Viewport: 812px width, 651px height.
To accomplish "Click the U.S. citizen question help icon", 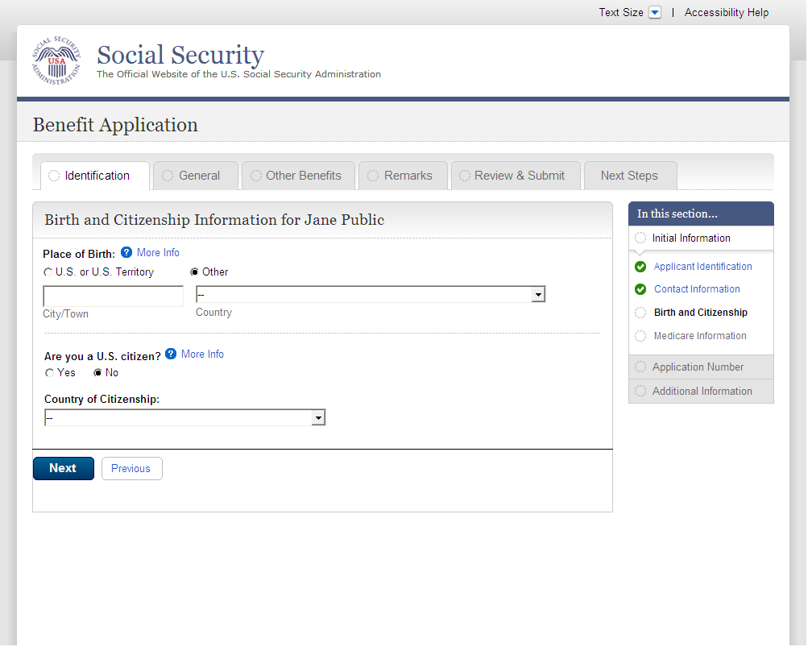I will click(171, 354).
